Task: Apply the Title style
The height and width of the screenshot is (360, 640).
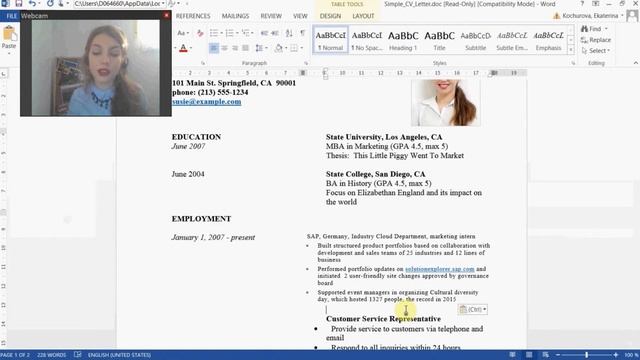Action: [x=439, y=40]
